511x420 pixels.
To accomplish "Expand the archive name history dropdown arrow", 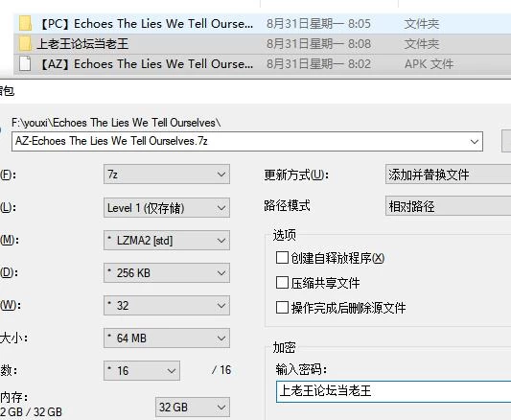I will [x=475, y=142].
